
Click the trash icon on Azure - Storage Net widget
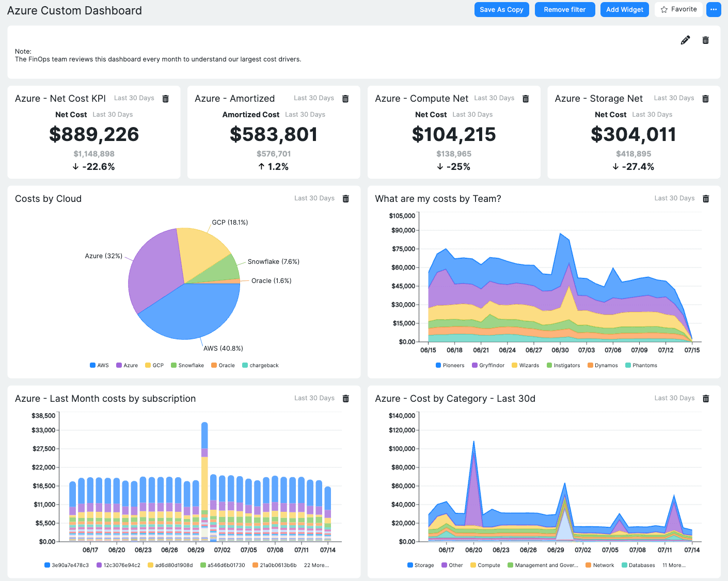(706, 98)
